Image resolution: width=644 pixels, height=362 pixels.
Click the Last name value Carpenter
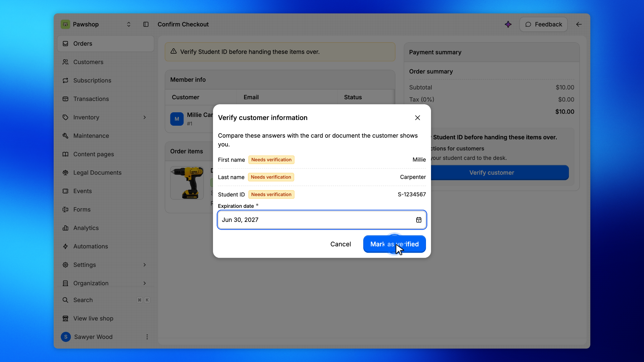tap(413, 177)
